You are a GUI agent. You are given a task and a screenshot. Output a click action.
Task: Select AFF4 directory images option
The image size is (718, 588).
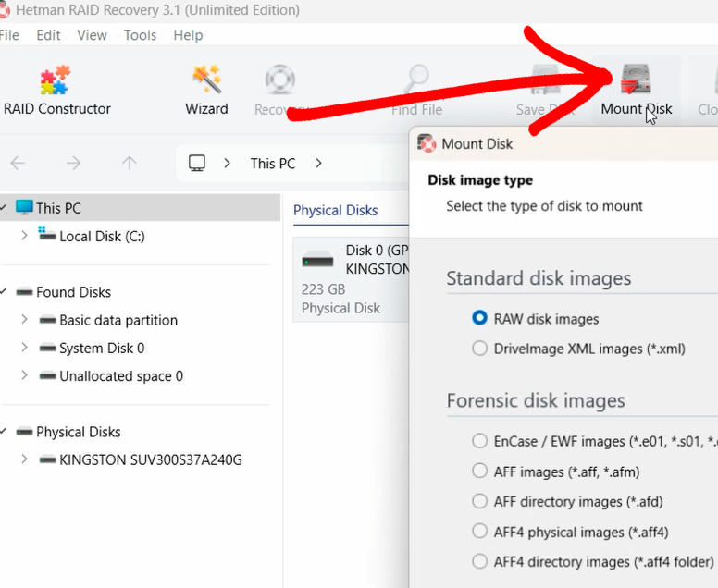[479, 561]
